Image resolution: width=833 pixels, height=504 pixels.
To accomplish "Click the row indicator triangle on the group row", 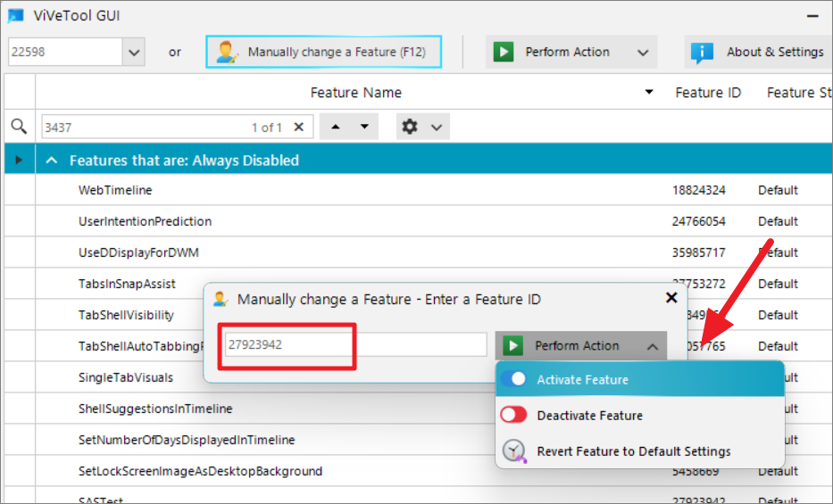I will point(19,160).
